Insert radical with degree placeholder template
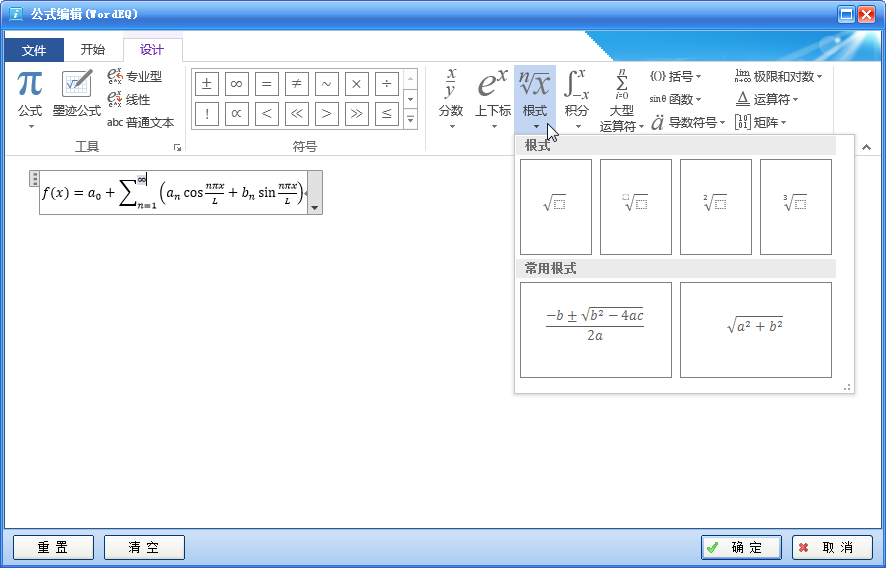 636,207
